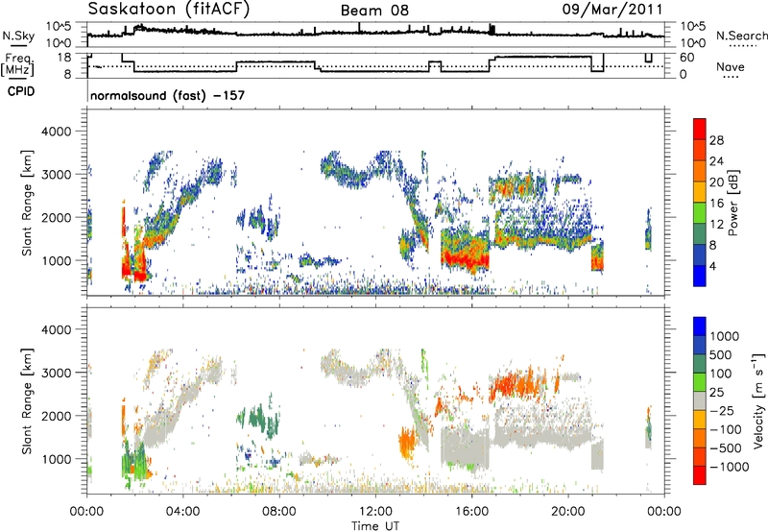
Task: Select '2000' tick in the velocity panel
Action: coord(57,416)
